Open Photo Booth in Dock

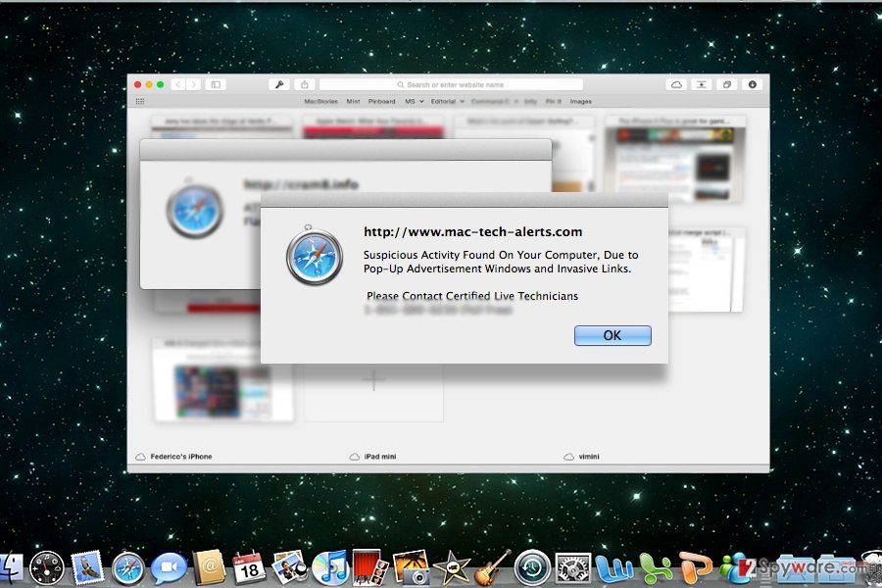pos(370,567)
